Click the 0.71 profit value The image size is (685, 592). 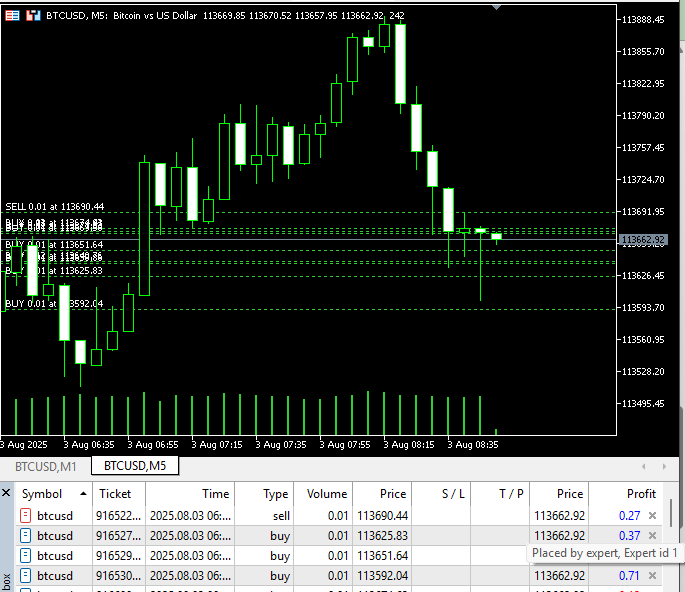pos(630,576)
